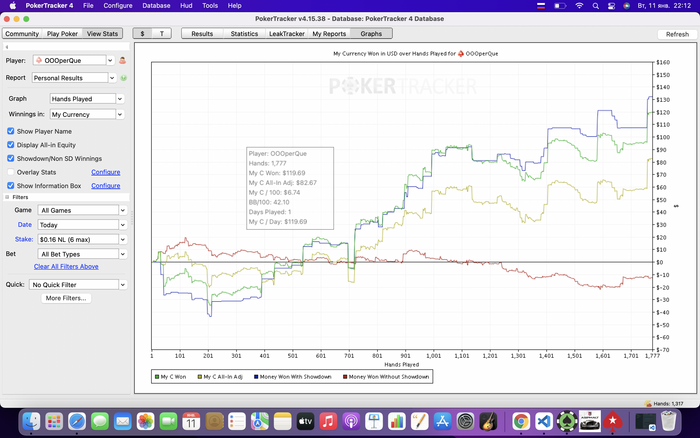Click the hands icon in the status bar
Screen dimensions: 700x438
648,404
